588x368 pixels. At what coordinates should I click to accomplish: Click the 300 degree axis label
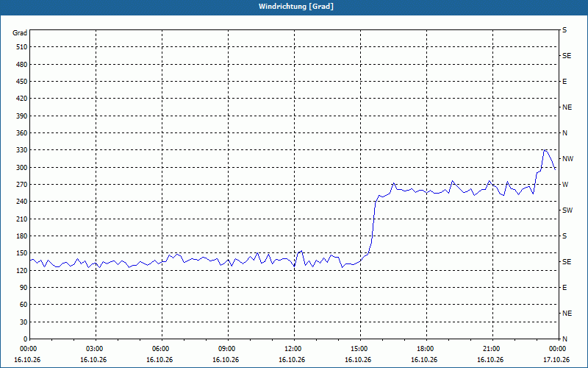pos(22,168)
